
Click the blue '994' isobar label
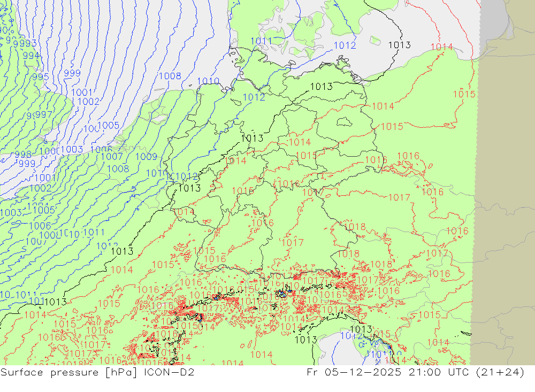pos(32,55)
